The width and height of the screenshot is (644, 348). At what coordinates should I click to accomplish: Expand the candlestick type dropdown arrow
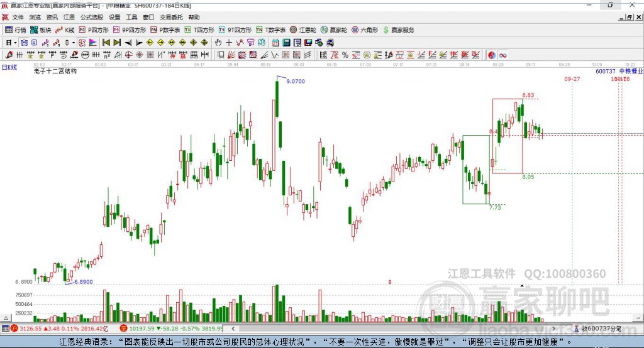point(74,42)
